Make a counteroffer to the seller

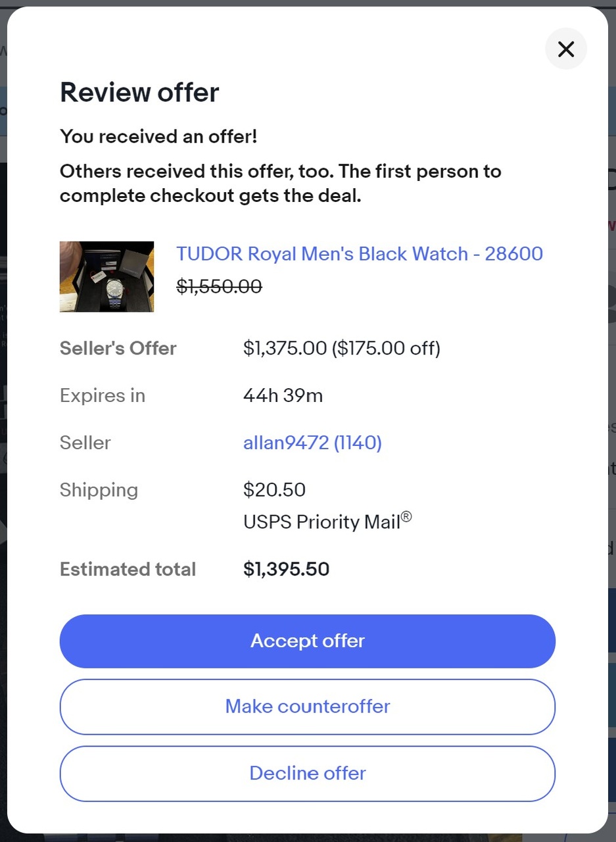pyautogui.click(x=307, y=706)
